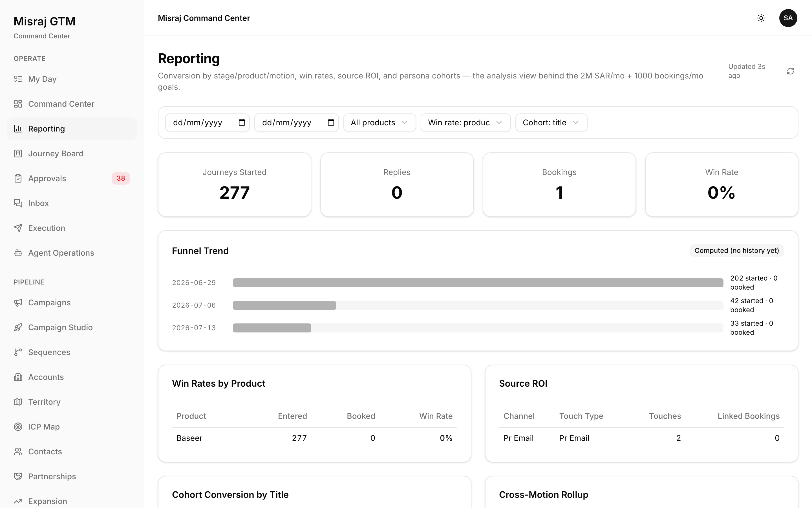Click the Inbox chat bubbles icon
This screenshot has height=508, width=812.
click(18, 203)
